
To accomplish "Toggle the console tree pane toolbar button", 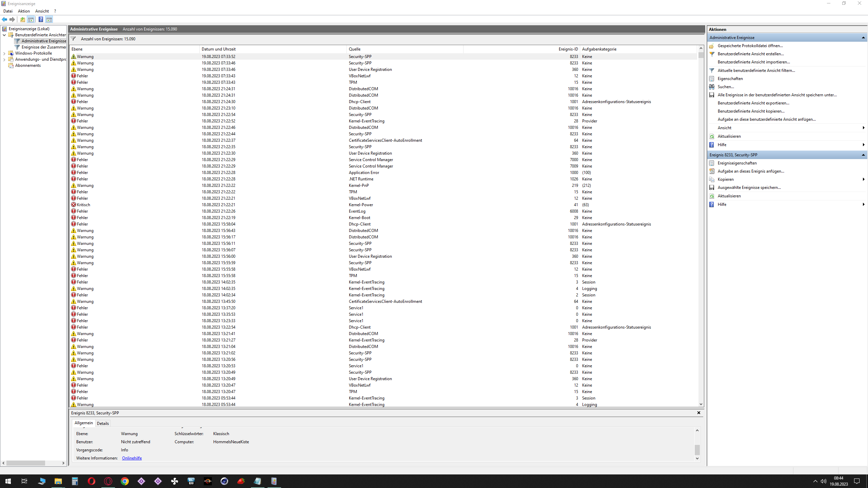I will click(31, 19).
